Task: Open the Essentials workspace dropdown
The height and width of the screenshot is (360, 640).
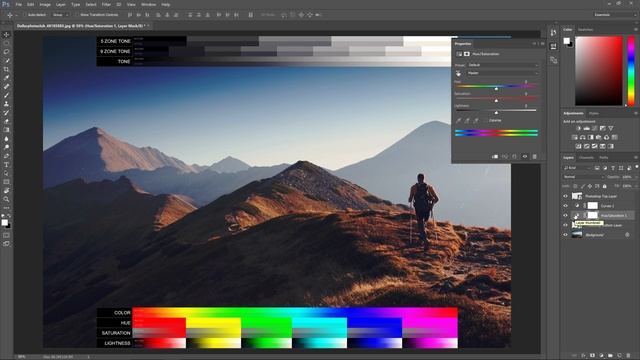Action: [615, 15]
